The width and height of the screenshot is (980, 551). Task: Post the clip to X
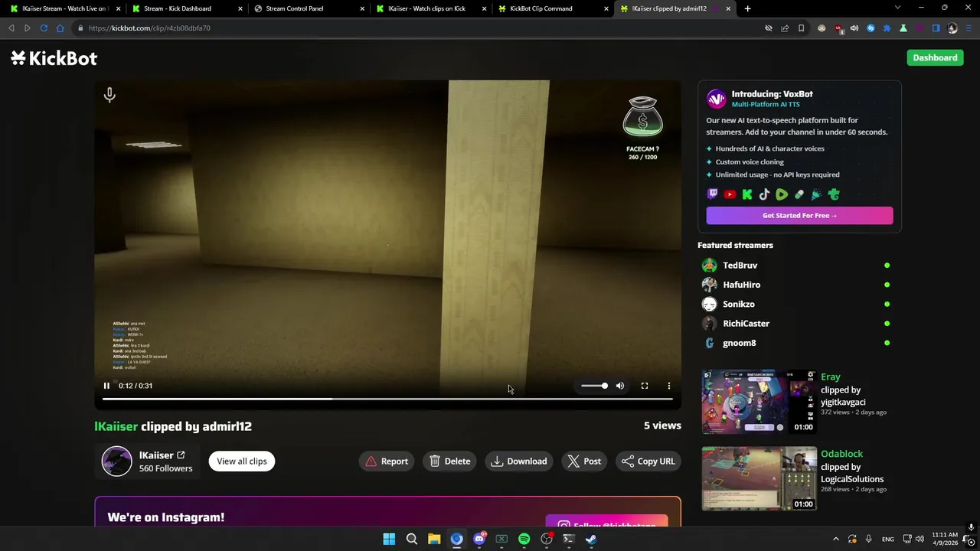(x=584, y=461)
